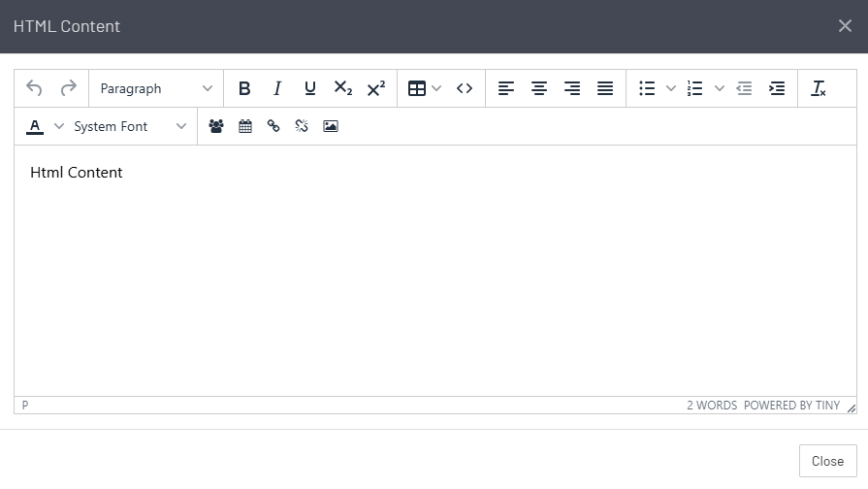Toggle bold formatting
This screenshot has height=489, width=868.
(244, 88)
